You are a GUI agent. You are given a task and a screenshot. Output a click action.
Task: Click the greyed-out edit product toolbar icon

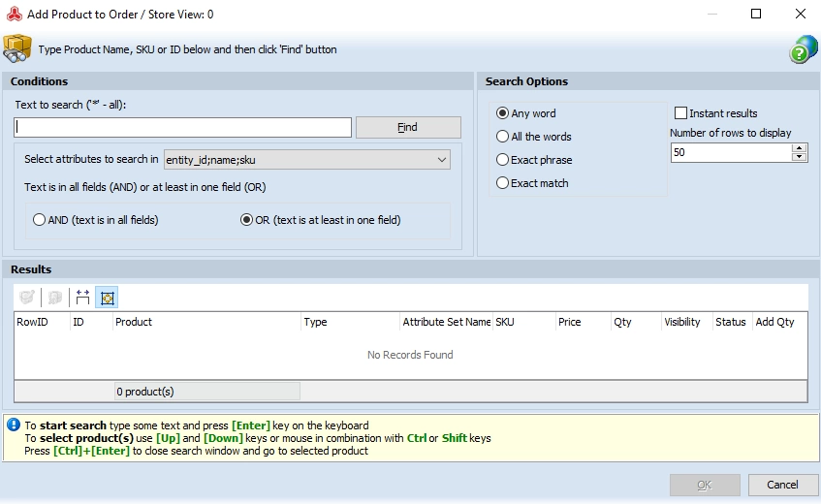(27, 298)
